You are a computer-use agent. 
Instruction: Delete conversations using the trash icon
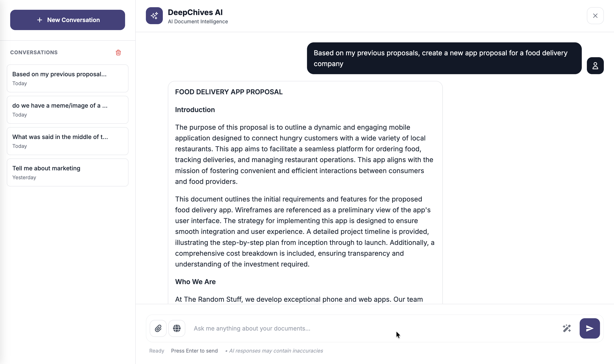(118, 53)
